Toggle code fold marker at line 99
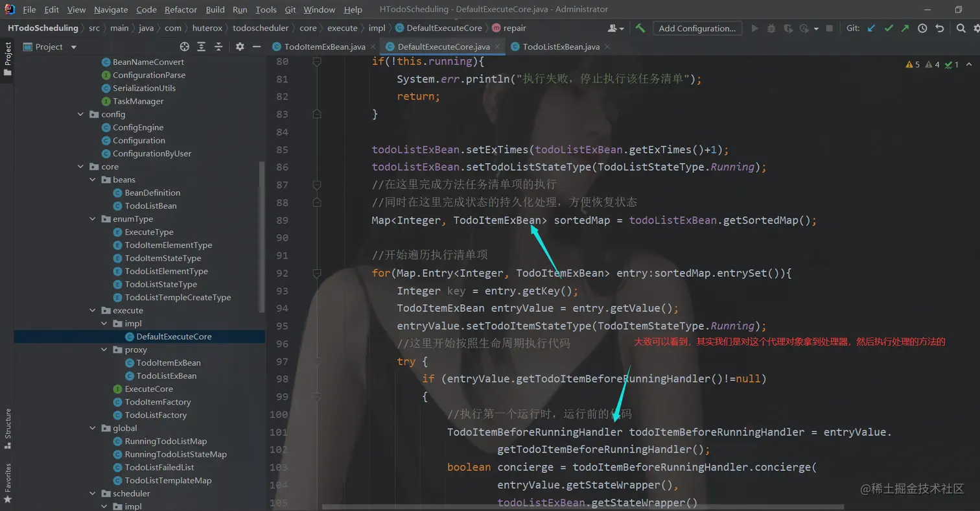The image size is (980, 511). pos(317,397)
